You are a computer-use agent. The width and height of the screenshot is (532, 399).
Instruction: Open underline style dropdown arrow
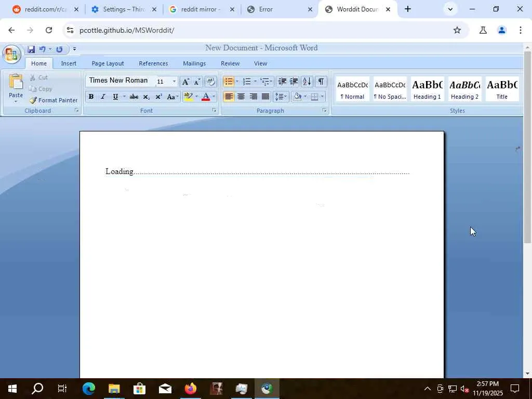tap(124, 97)
